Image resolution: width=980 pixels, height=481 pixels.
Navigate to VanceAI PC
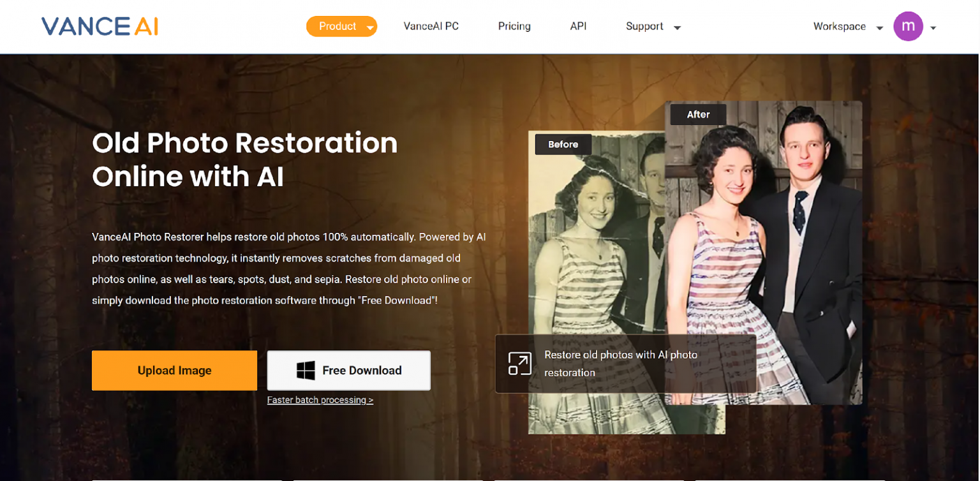431,26
